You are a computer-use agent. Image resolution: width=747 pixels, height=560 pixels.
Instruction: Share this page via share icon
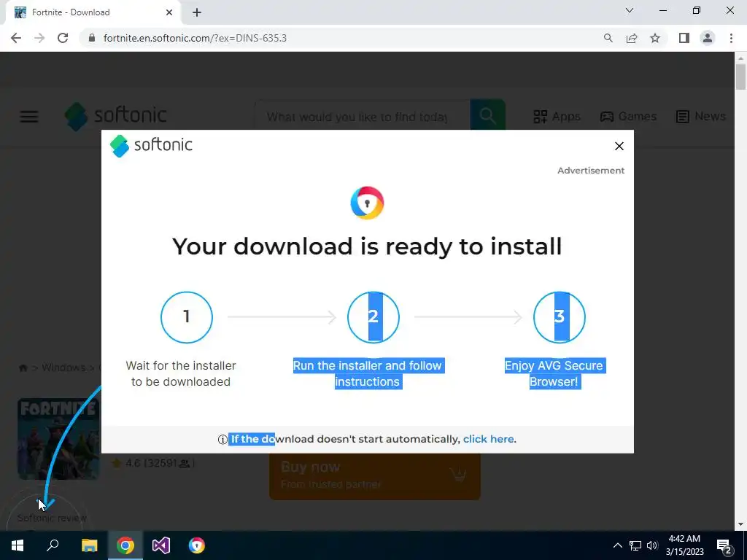click(632, 38)
